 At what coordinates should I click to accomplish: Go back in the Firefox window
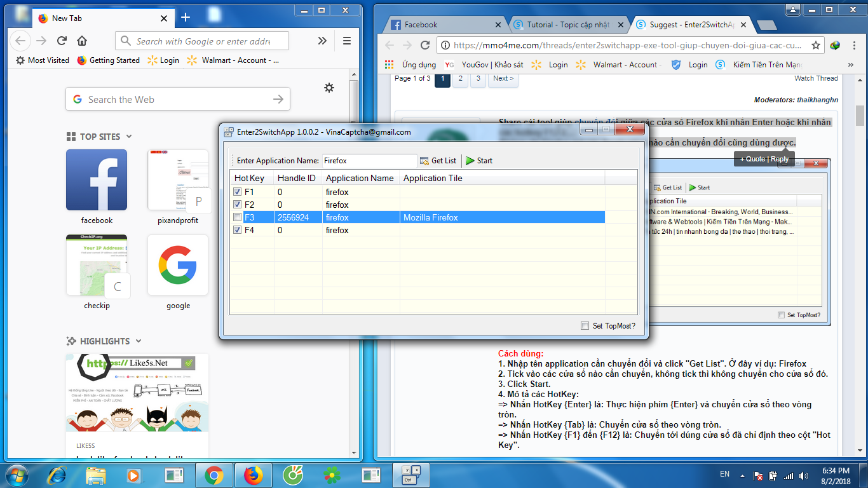click(20, 41)
